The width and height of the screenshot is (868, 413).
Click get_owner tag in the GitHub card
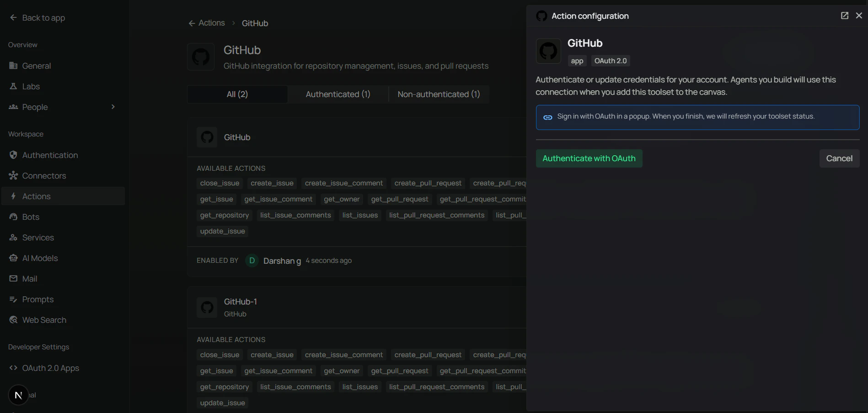342,199
